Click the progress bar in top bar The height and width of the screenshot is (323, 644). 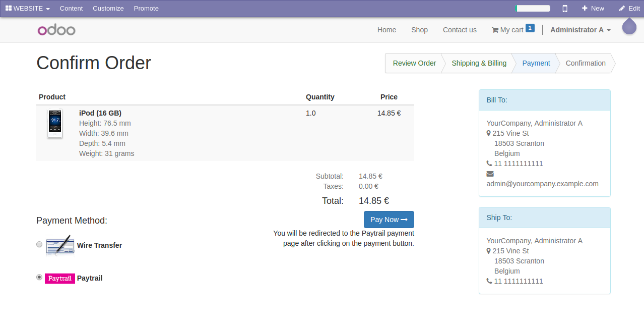(x=533, y=8)
